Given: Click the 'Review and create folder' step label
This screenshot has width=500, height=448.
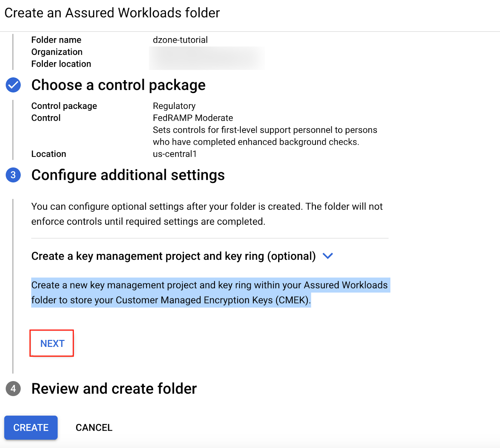Looking at the screenshot, I should tap(113, 389).
